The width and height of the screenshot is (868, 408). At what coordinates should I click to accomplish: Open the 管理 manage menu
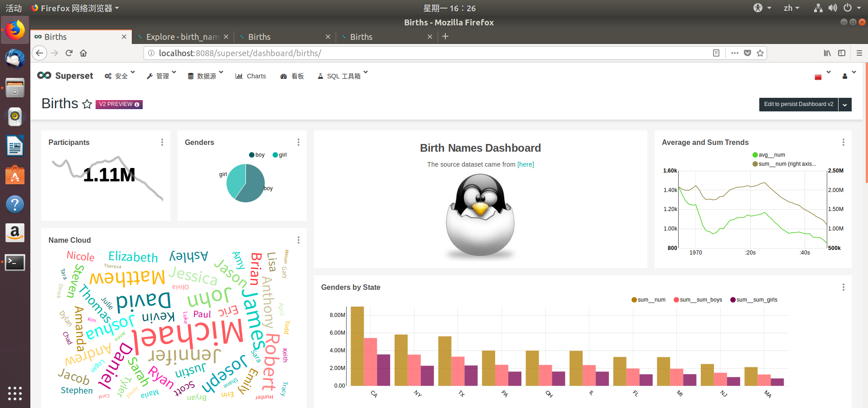[x=161, y=76]
